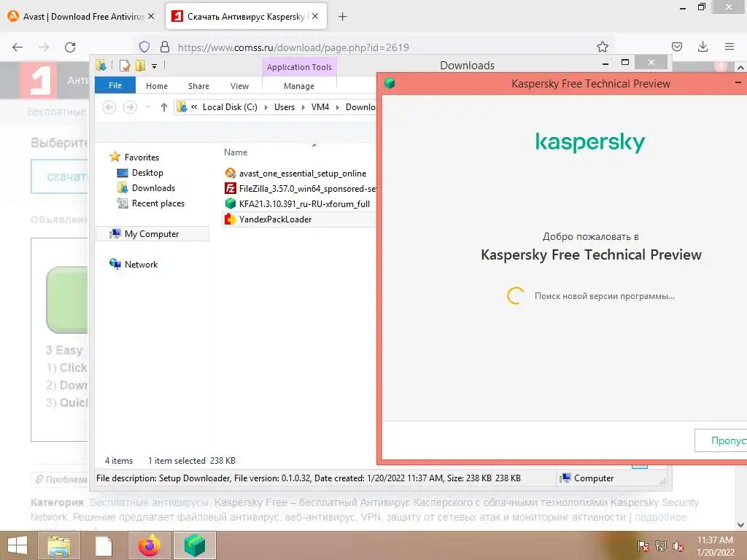Screen dimensions: 747x560
Task: Click Explorer up-one-level arrow
Action: (164, 107)
